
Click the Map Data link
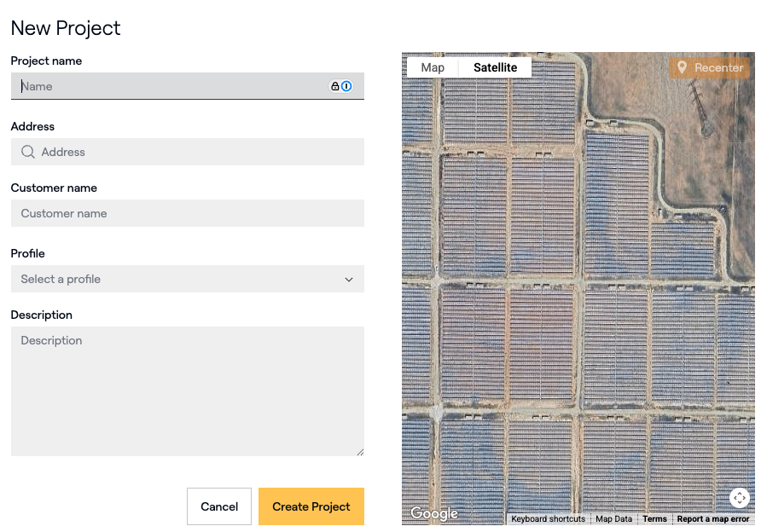[613, 519]
